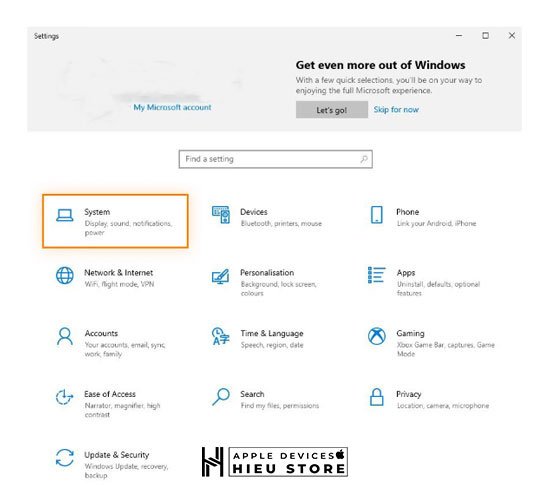Open the Search magnifier category icon

[221, 397]
